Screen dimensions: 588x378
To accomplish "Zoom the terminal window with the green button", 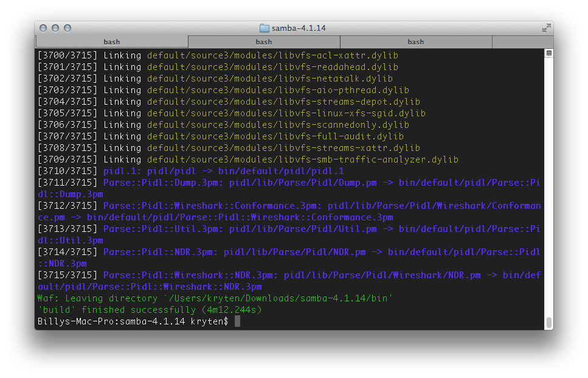I will [x=67, y=28].
